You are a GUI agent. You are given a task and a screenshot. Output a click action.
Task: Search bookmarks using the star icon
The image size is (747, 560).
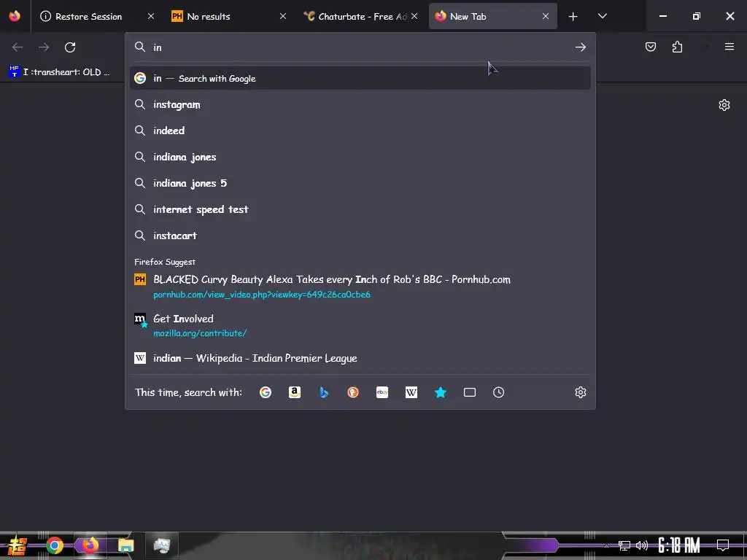point(440,392)
